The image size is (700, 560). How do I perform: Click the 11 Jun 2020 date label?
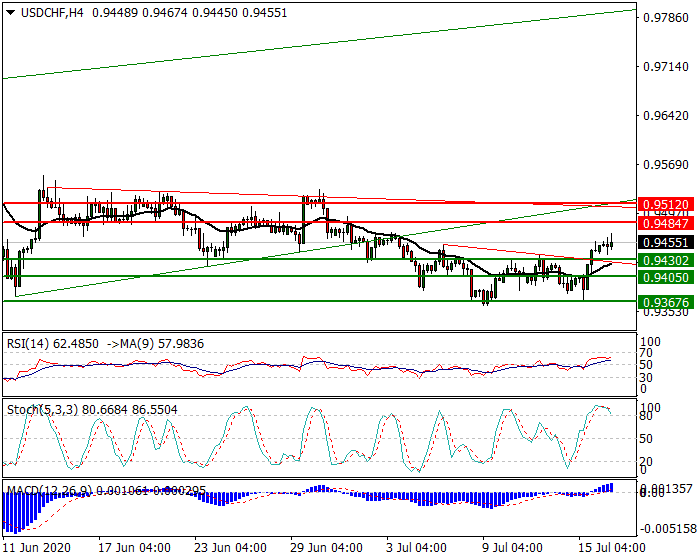pos(37,547)
